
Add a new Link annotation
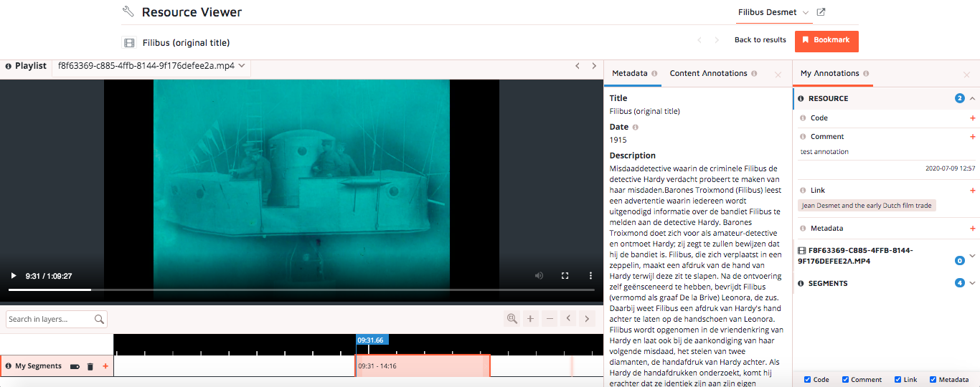pos(972,191)
